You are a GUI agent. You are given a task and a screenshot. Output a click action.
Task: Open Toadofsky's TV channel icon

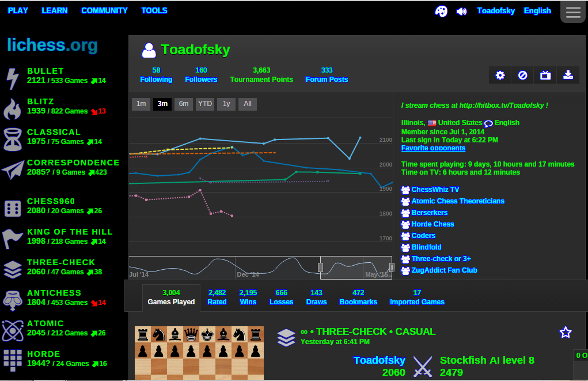(x=545, y=74)
